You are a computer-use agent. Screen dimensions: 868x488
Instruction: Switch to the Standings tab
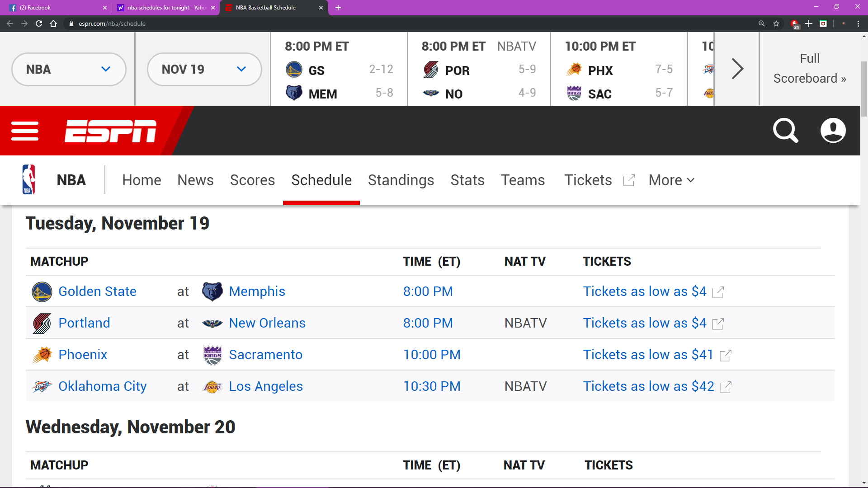click(401, 180)
